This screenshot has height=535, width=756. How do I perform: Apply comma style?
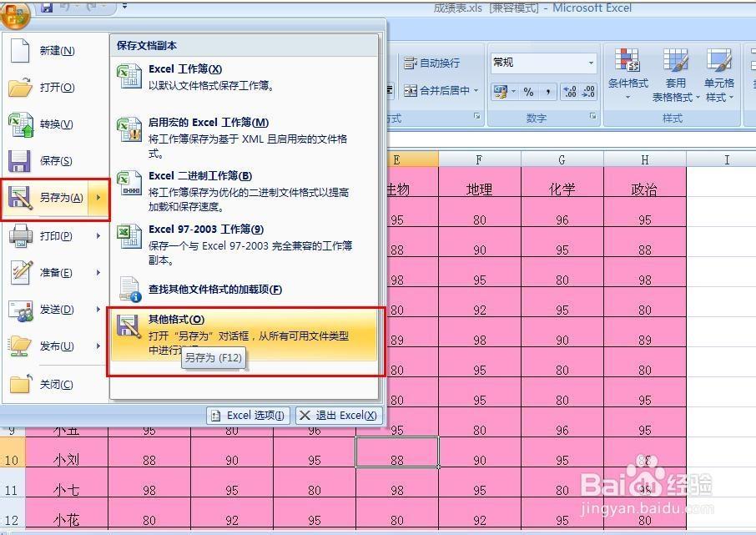(547, 92)
